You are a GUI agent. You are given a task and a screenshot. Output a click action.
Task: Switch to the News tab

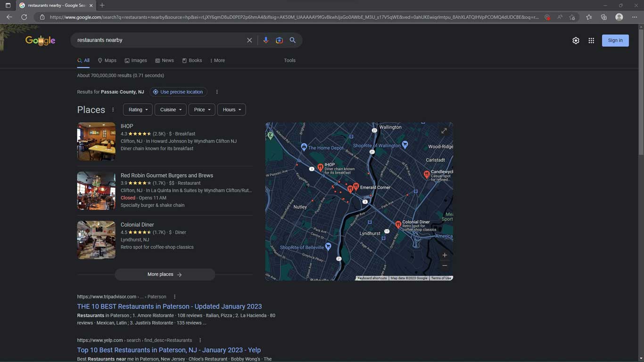pyautogui.click(x=165, y=60)
